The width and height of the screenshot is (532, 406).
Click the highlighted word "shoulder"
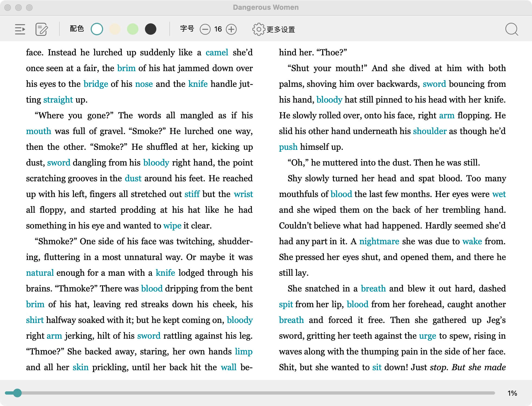click(x=430, y=131)
